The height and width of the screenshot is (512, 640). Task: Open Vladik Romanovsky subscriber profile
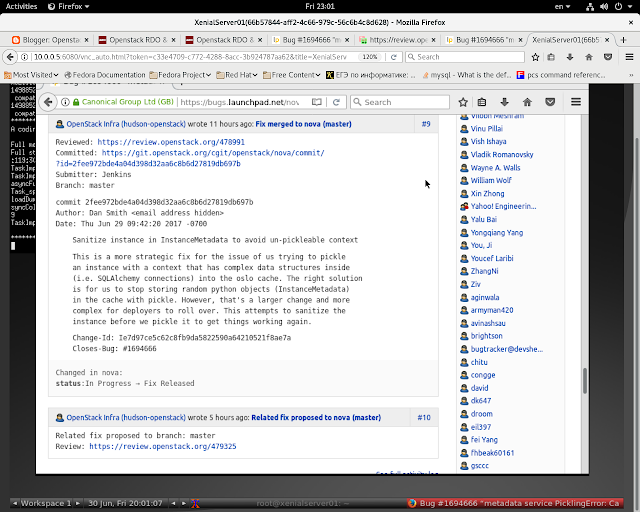pyautogui.click(x=502, y=155)
